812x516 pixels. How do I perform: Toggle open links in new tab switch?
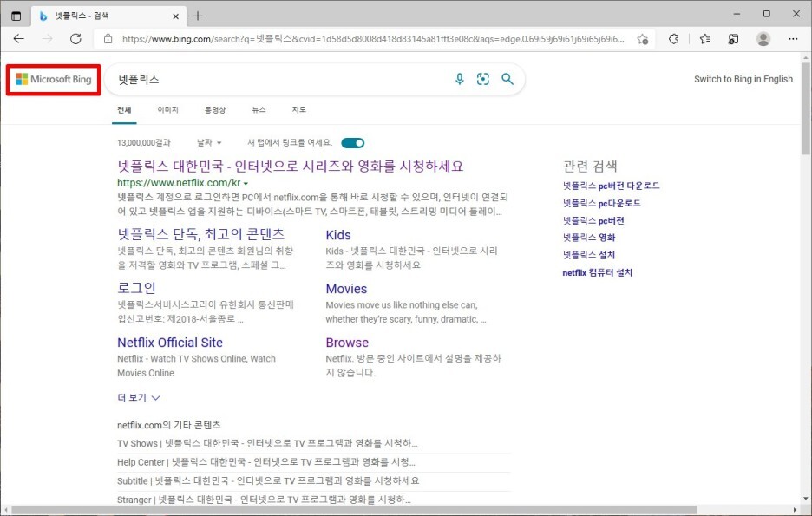[353, 143]
